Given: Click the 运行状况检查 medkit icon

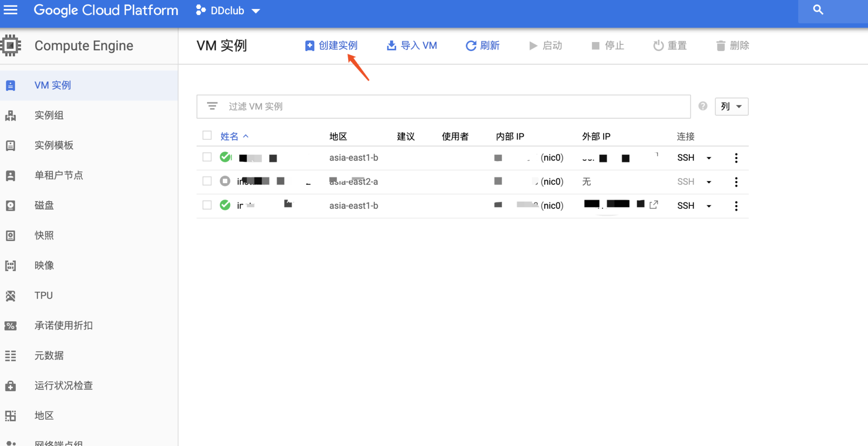Looking at the screenshot, I should coord(10,386).
